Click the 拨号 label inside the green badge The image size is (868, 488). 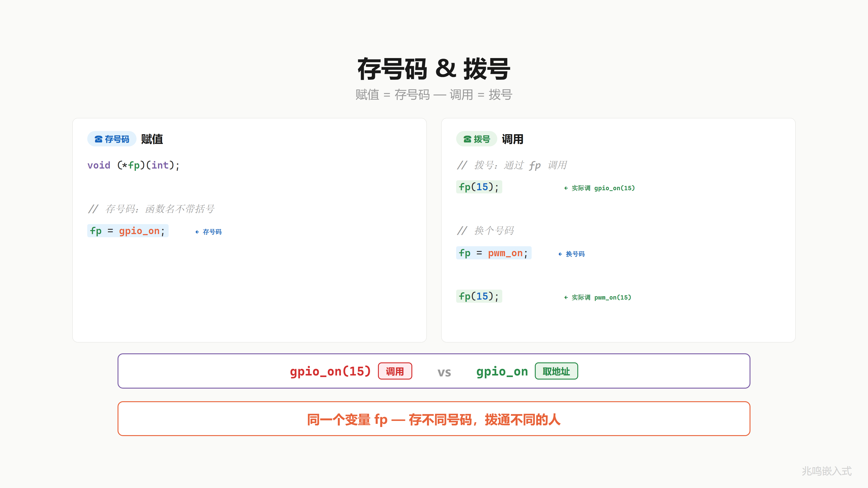tap(482, 139)
